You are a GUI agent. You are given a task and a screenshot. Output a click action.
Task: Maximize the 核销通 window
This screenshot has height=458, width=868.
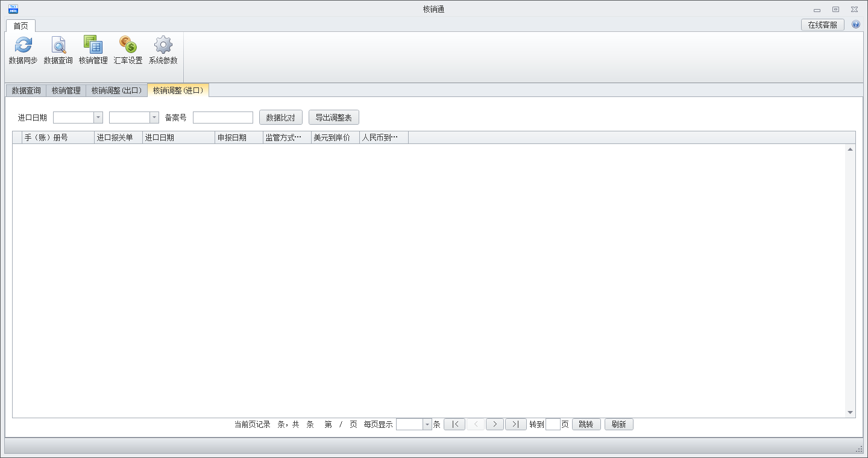(x=835, y=10)
